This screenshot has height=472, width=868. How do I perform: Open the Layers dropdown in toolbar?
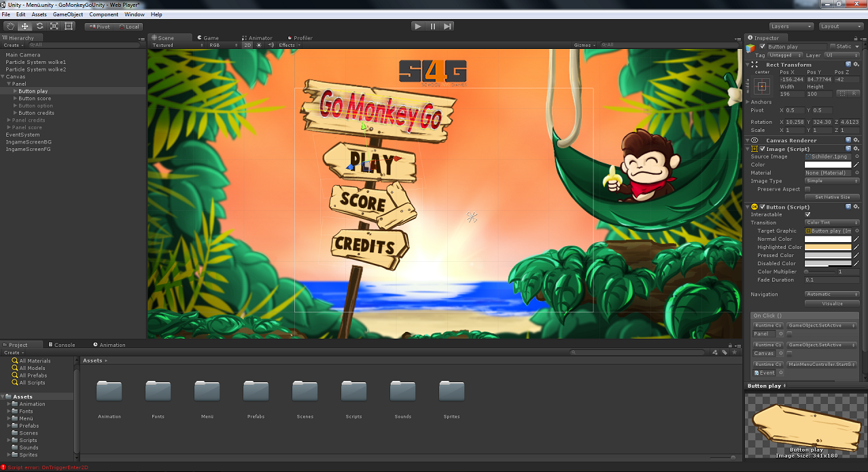coord(791,27)
